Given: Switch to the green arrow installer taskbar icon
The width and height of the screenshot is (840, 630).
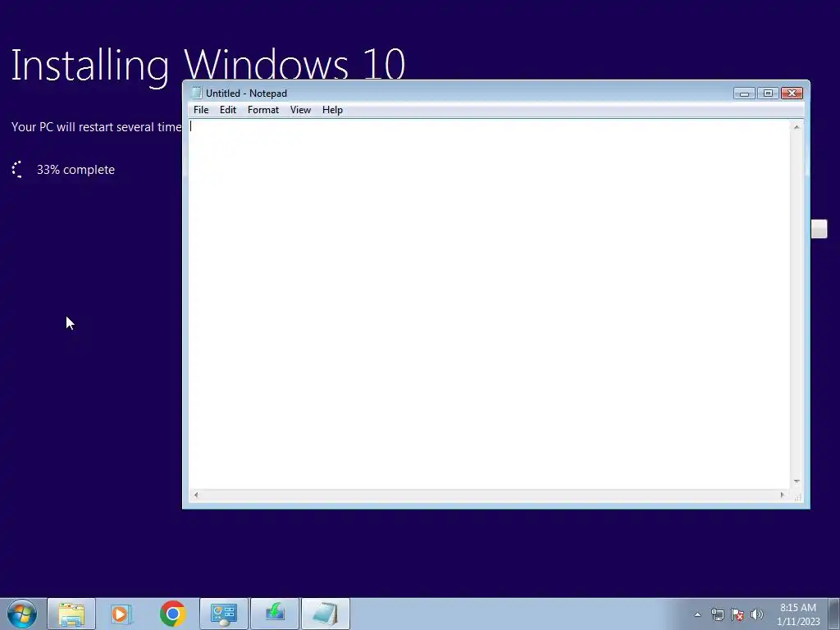Looking at the screenshot, I should pyautogui.click(x=275, y=614).
